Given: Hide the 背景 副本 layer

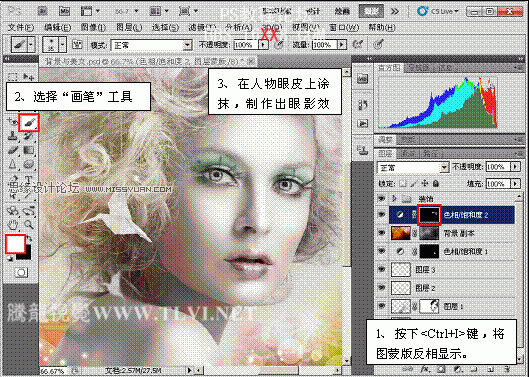Looking at the screenshot, I should click(x=382, y=233).
